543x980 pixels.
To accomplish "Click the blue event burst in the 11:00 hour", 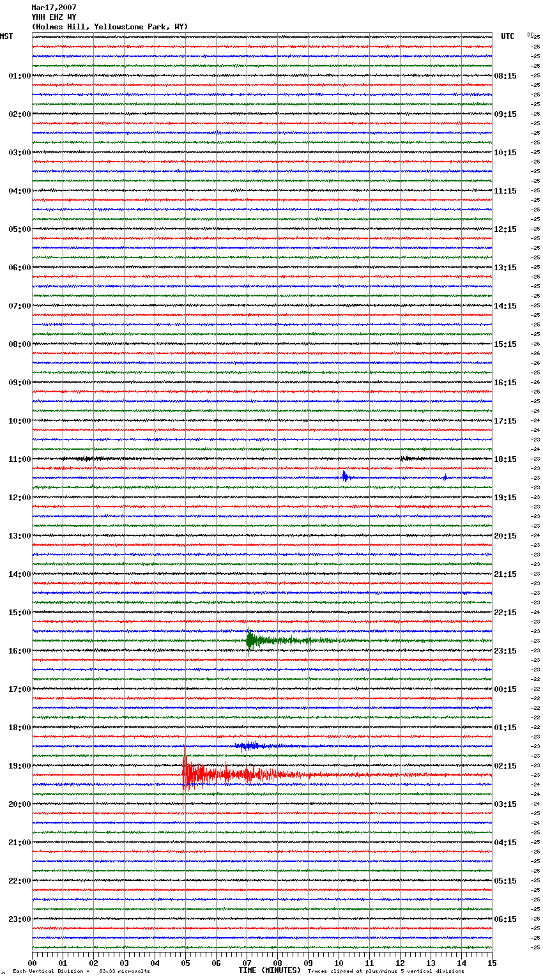I will point(345,477).
